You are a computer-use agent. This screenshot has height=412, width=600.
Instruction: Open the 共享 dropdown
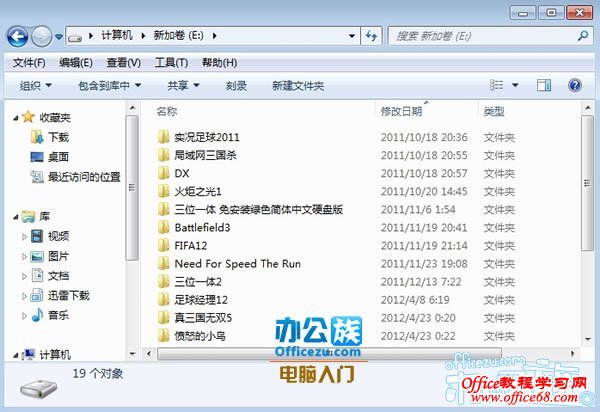183,86
